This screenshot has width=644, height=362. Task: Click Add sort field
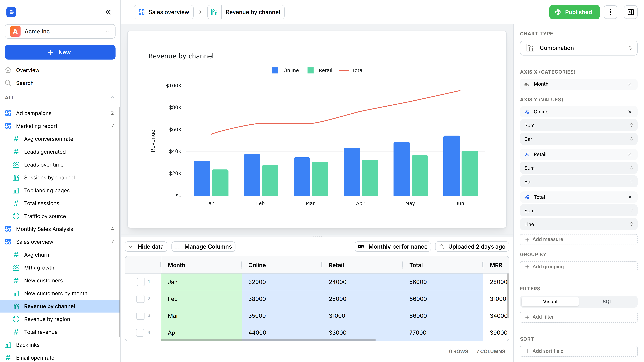tap(579, 351)
